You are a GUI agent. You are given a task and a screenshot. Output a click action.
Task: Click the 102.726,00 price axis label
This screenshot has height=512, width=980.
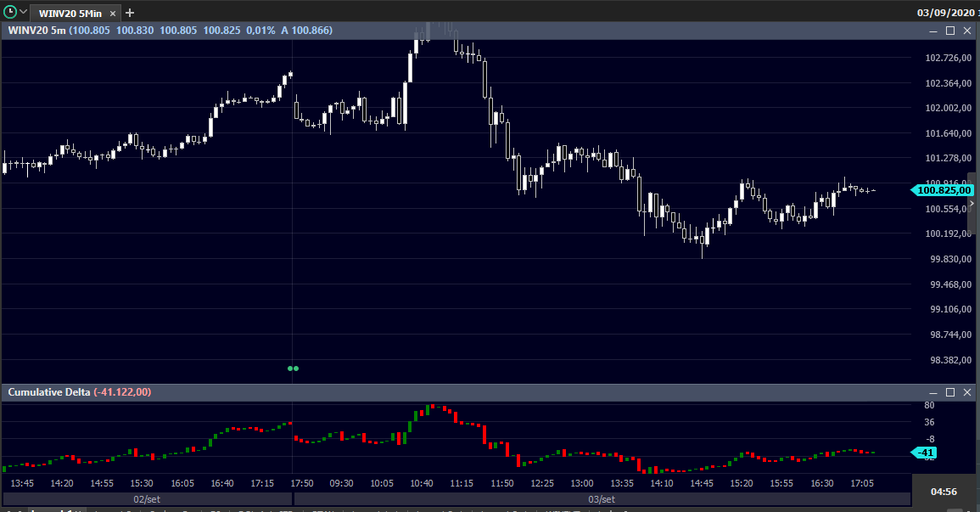pyautogui.click(x=948, y=58)
